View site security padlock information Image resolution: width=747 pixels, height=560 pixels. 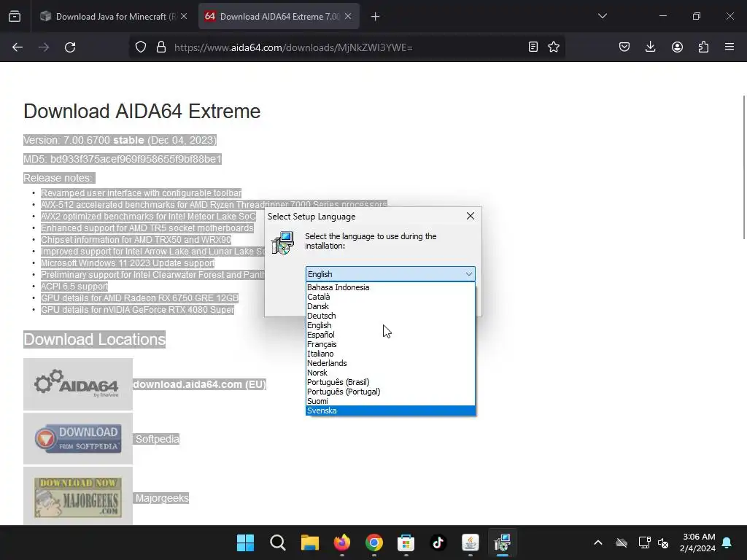[161, 47]
